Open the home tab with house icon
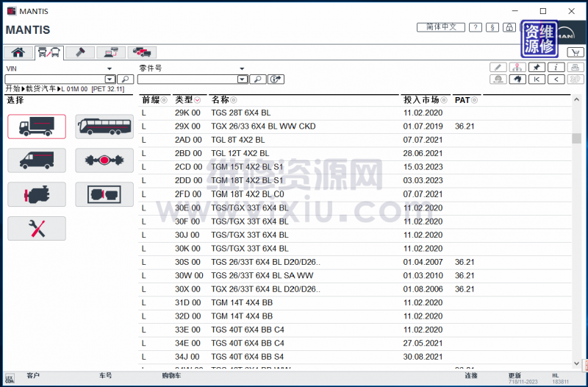Image resolution: width=588 pixels, height=387 pixels. pyautogui.click(x=18, y=52)
